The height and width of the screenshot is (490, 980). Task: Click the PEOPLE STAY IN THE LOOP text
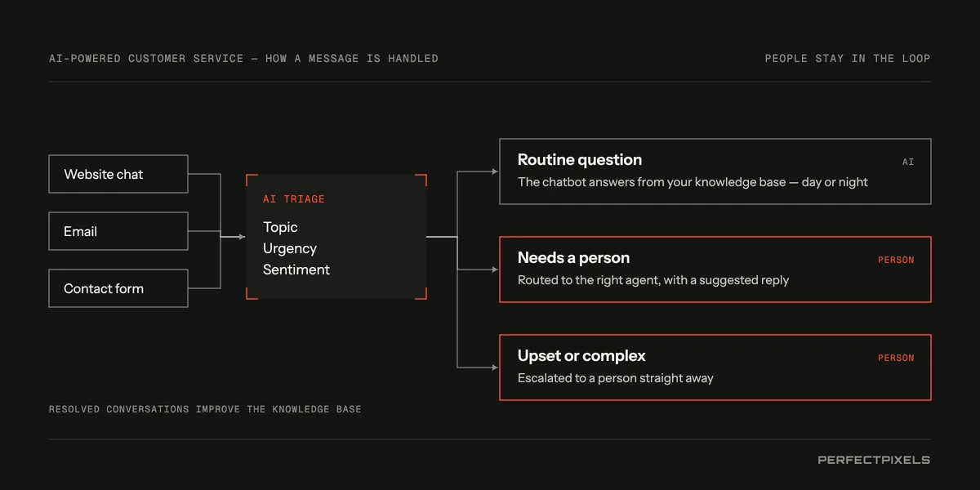[x=848, y=59]
